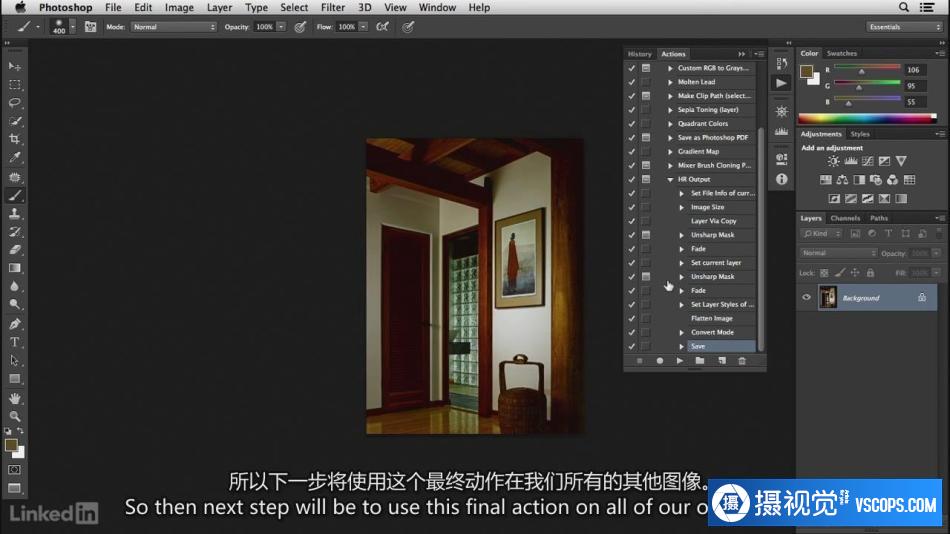
Task: Toggle the checkmark for Flatten Image step
Action: [x=631, y=319]
